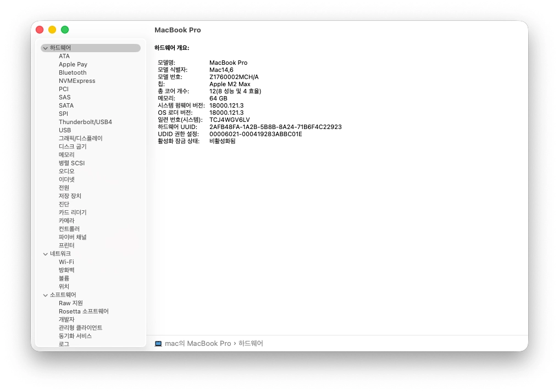Open the 카메라 entry
The image size is (559, 392).
[67, 220]
